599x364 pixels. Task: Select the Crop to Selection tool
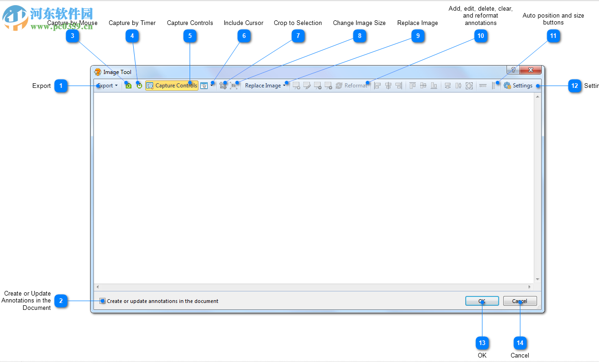(x=223, y=86)
